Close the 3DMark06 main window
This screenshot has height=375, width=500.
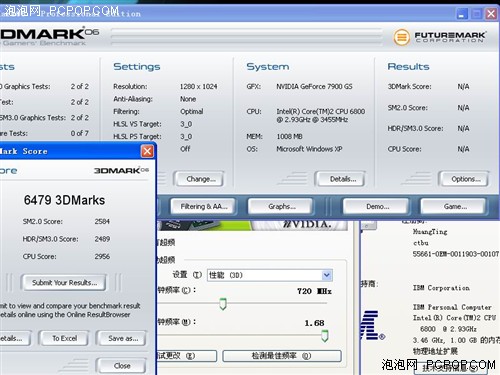click(491, 14)
